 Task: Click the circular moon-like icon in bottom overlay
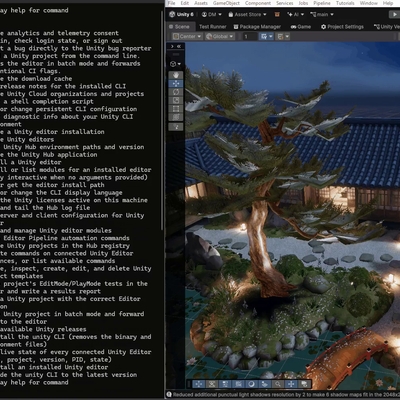coord(251,384)
